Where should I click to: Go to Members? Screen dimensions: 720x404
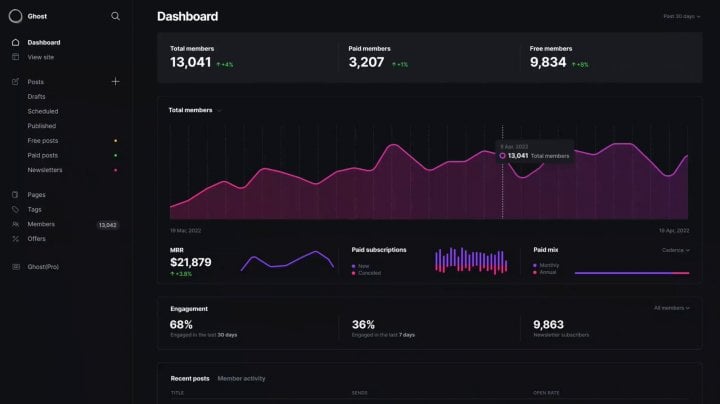[x=41, y=224]
